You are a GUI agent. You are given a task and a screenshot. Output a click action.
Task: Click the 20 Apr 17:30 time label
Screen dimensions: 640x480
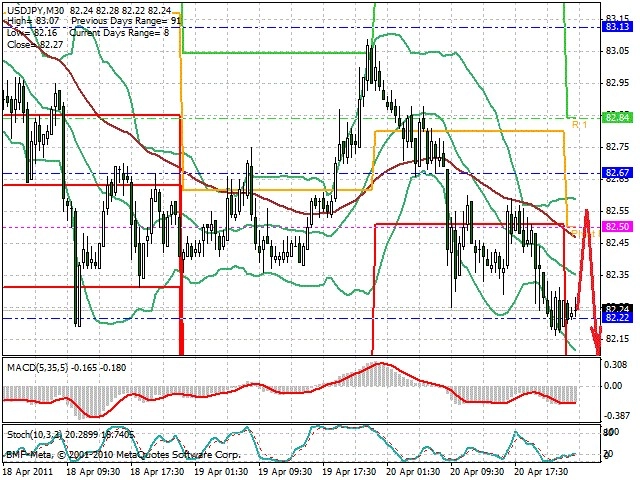[x=541, y=472]
